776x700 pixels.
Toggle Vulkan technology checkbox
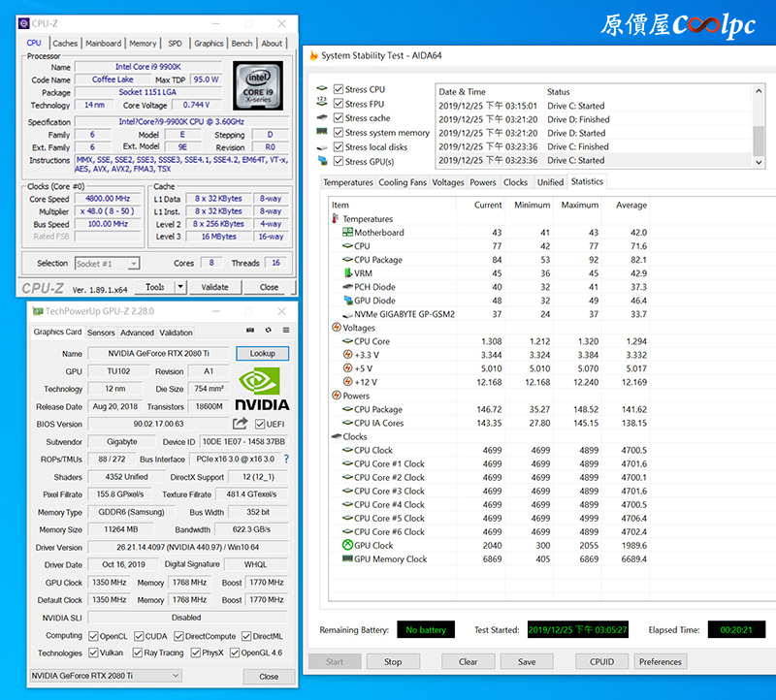93,652
